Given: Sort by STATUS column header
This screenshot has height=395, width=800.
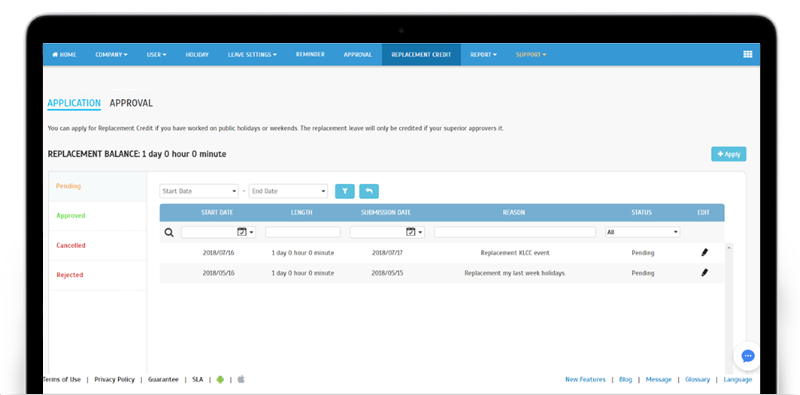Looking at the screenshot, I should pyautogui.click(x=641, y=213).
